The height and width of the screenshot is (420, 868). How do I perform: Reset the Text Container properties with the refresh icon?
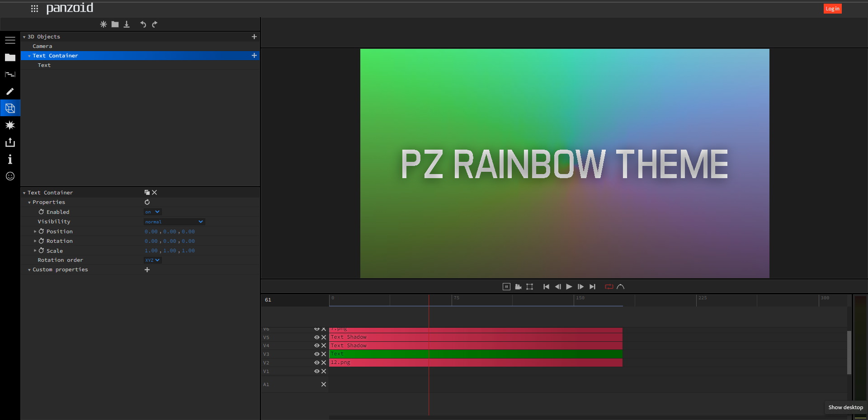[147, 202]
